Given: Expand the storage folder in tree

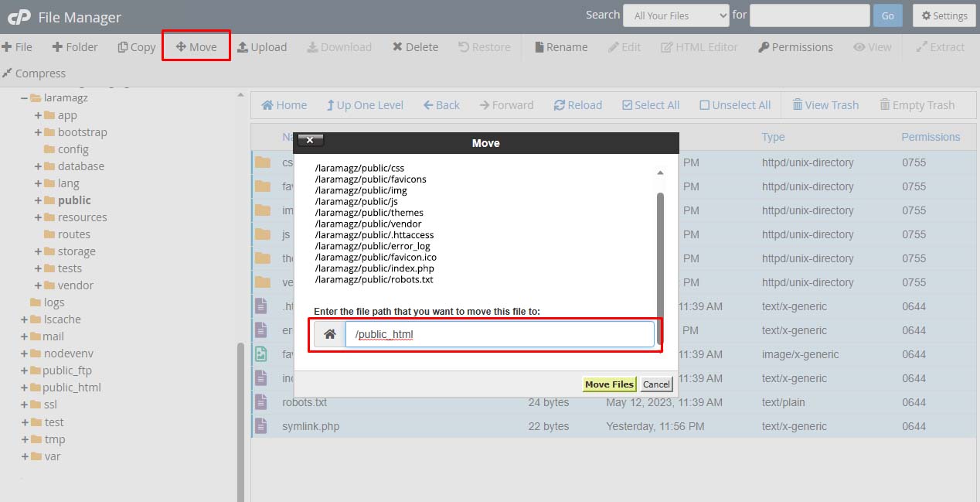Looking at the screenshot, I should (38, 251).
